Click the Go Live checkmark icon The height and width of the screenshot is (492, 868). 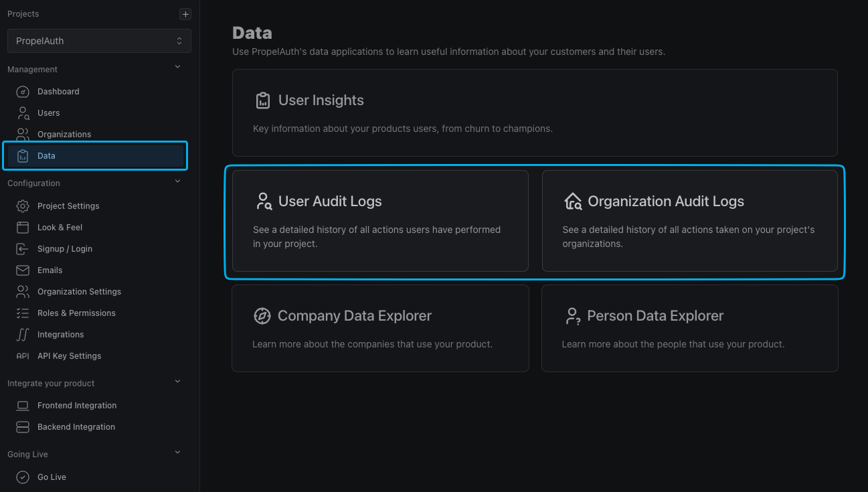[23, 477]
